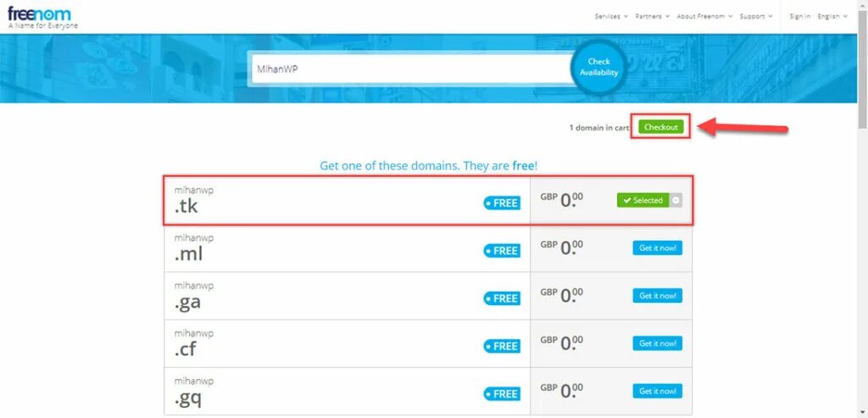Click the FREE badge for .ml
868x418 pixels.
(502, 251)
